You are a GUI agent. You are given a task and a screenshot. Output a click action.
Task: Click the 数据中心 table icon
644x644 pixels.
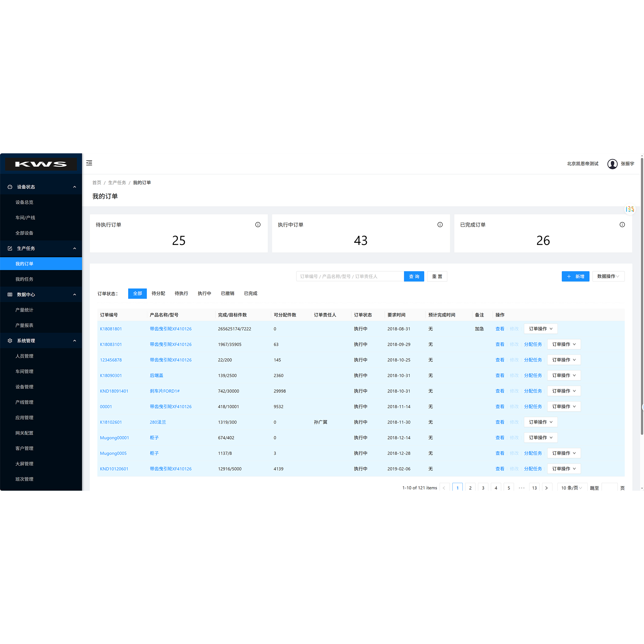[10, 294]
